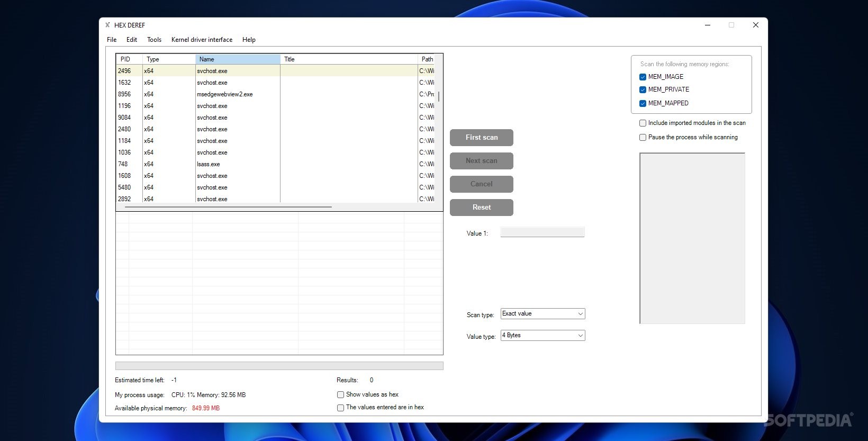Select process row with PID 2480
Screen dimensions: 868x441
275,129
